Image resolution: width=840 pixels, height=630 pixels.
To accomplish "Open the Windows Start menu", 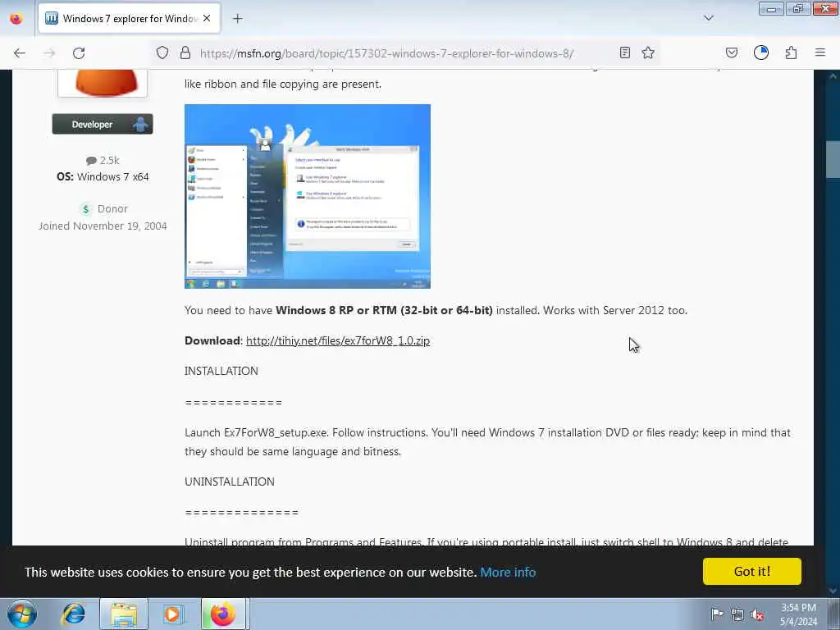I will (x=22, y=614).
